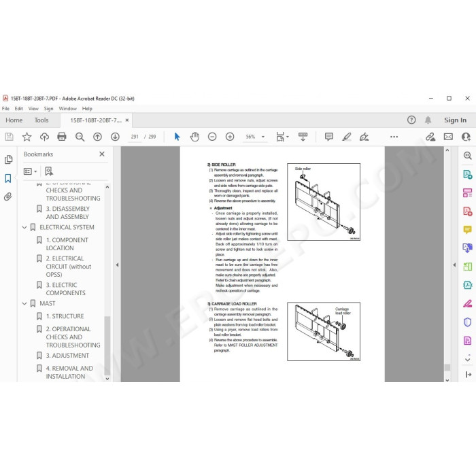Open Help menu

point(87,109)
